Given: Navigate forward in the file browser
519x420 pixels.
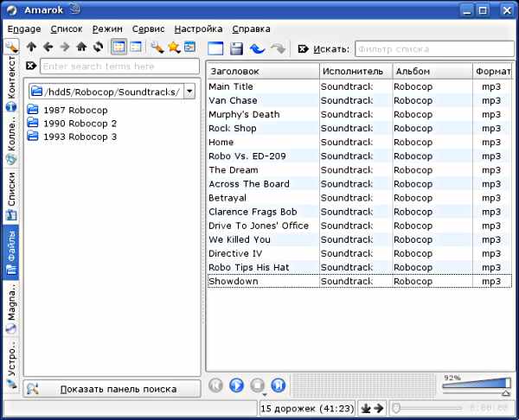Looking at the screenshot, I should coord(65,47).
